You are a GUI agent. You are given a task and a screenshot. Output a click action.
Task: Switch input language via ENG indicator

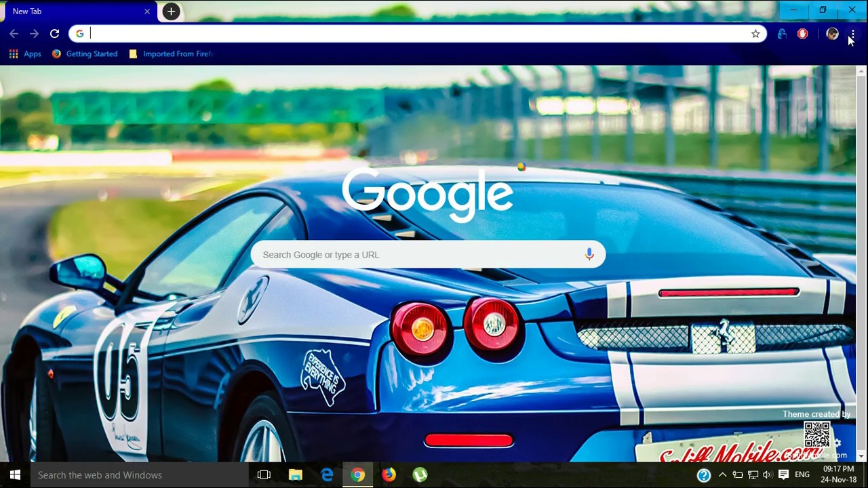[x=802, y=475]
